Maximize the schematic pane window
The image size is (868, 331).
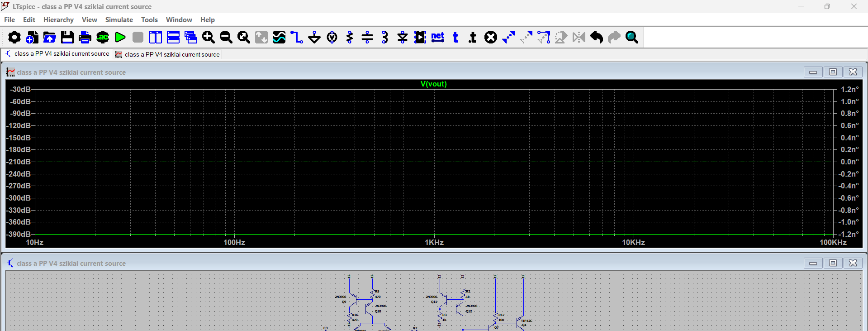pyautogui.click(x=833, y=263)
